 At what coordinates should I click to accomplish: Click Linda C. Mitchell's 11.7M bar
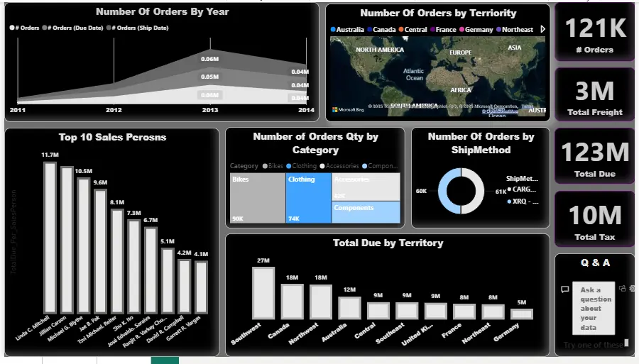pyautogui.click(x=50, y=238)
